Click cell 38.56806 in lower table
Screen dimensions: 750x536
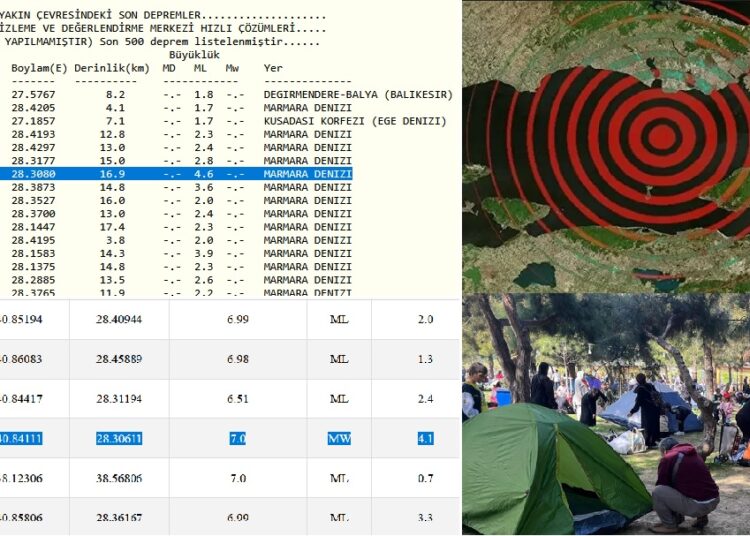[119, 478]
